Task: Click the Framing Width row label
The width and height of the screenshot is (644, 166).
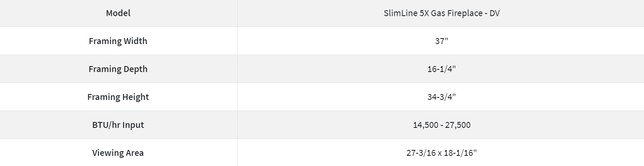Action: pos(118,41)
